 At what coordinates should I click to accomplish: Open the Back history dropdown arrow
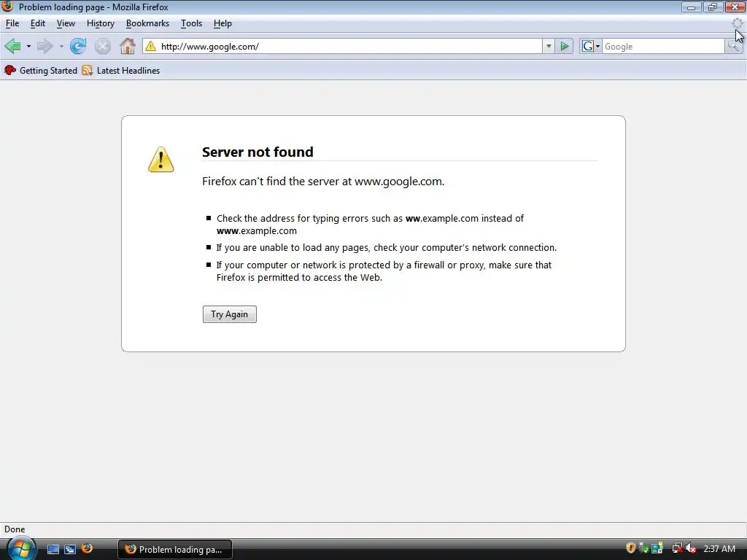click(28, 47)
